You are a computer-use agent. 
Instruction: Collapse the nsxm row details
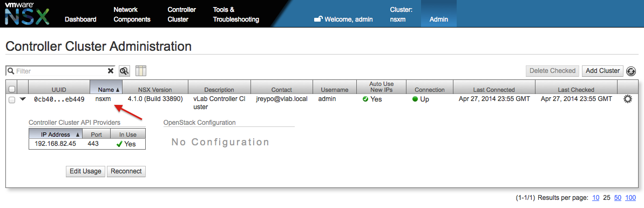(23, 99)
